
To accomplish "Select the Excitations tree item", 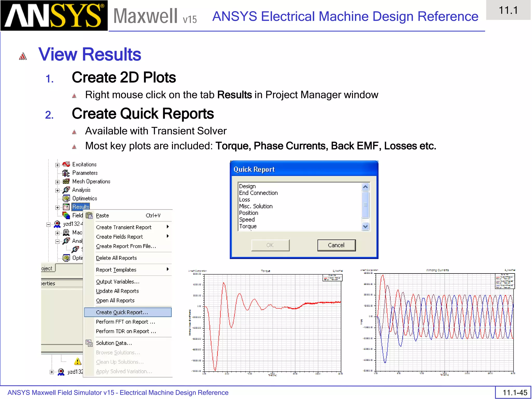I will (84, 164).
